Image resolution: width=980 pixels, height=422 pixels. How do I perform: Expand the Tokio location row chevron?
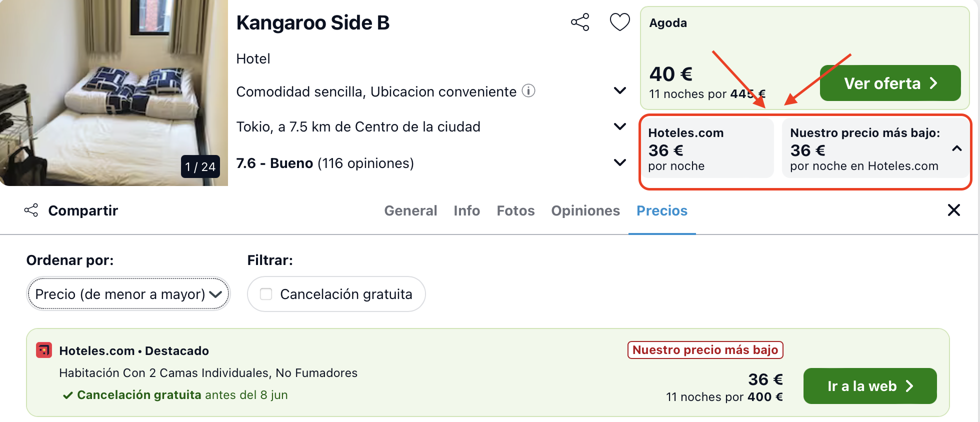(x=619, y=126)
